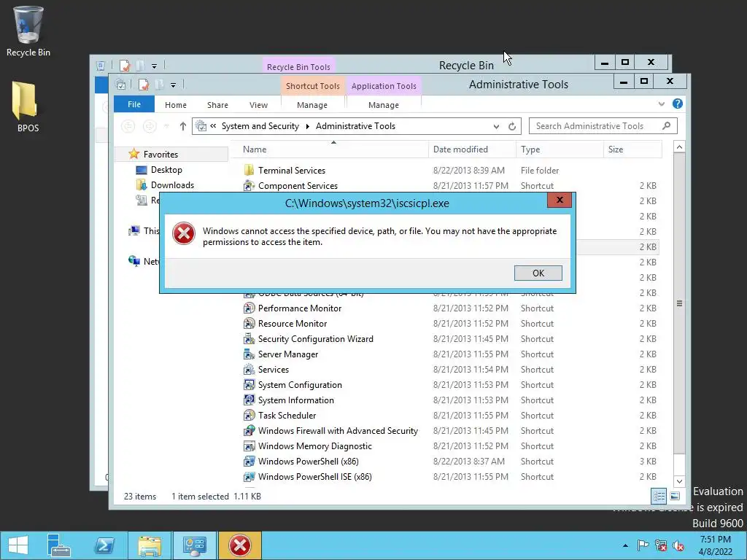
Task: Select the Recycle Bin desktop icon
Action: 28,31
